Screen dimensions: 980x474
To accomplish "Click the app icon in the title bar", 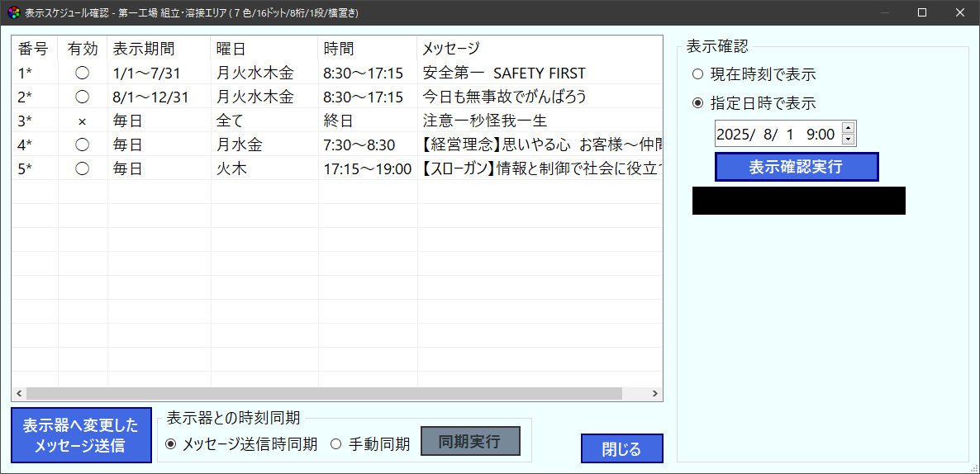I will pos(13,13).
